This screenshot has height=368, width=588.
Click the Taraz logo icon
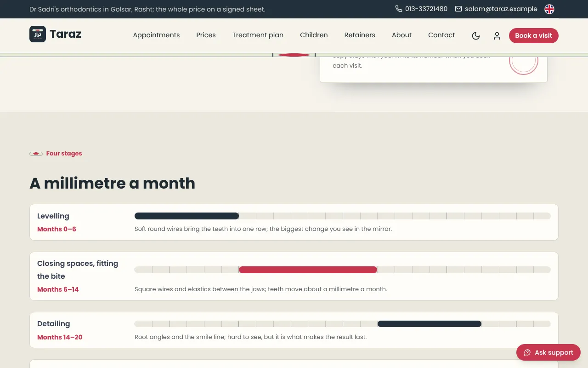[x=38, y=34]
